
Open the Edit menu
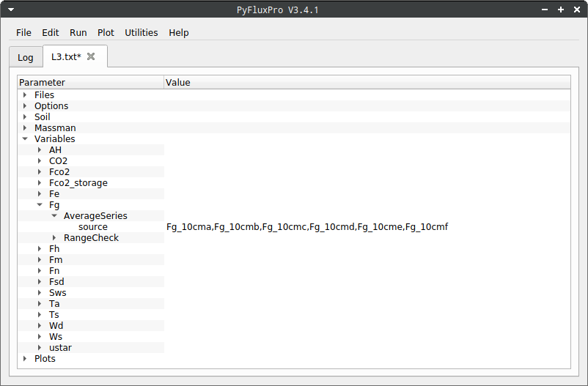(x=51, y=33)
